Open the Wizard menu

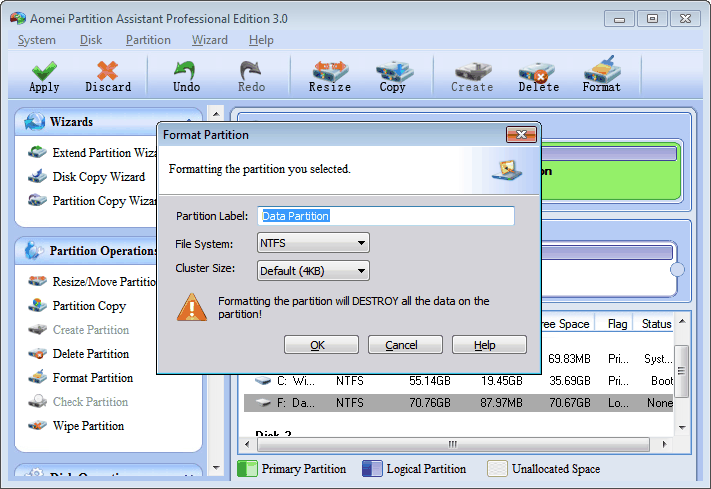pos(209,40)
